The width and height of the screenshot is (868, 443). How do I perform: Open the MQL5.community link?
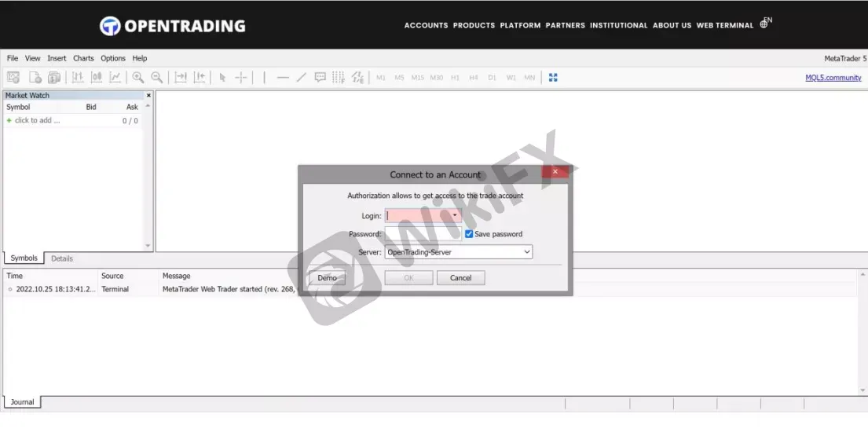[x=833, y=78]
